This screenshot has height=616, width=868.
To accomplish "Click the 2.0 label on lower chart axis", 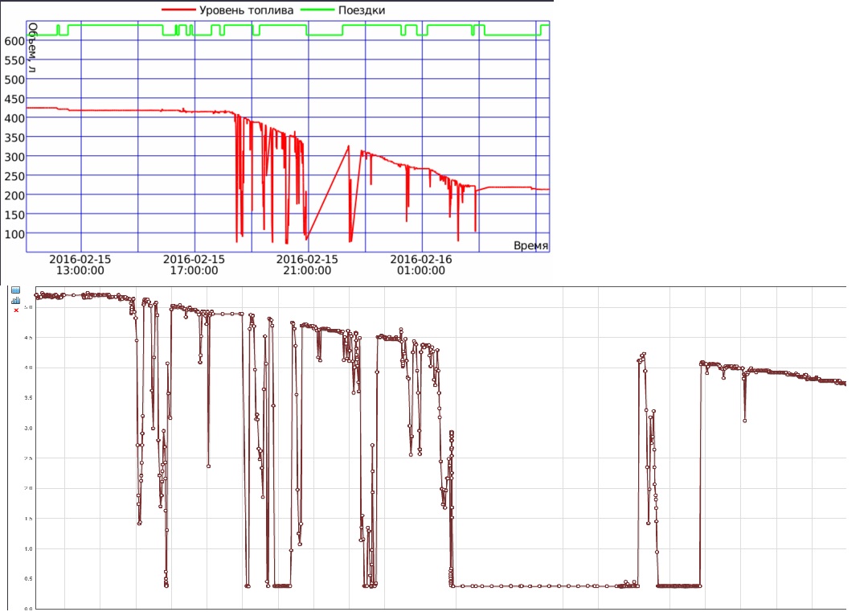I will [28, 488].
